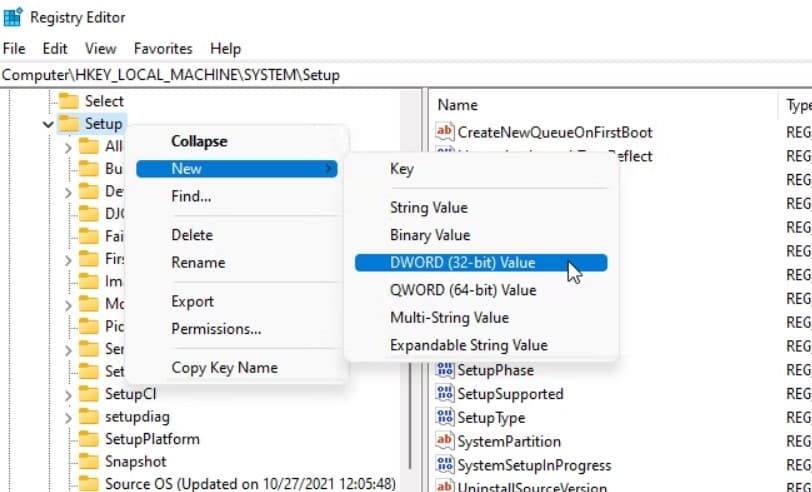Viewport: 812px width, 492px height.
Task: Expand the SetupCI key
Action: tap(68, 396)
